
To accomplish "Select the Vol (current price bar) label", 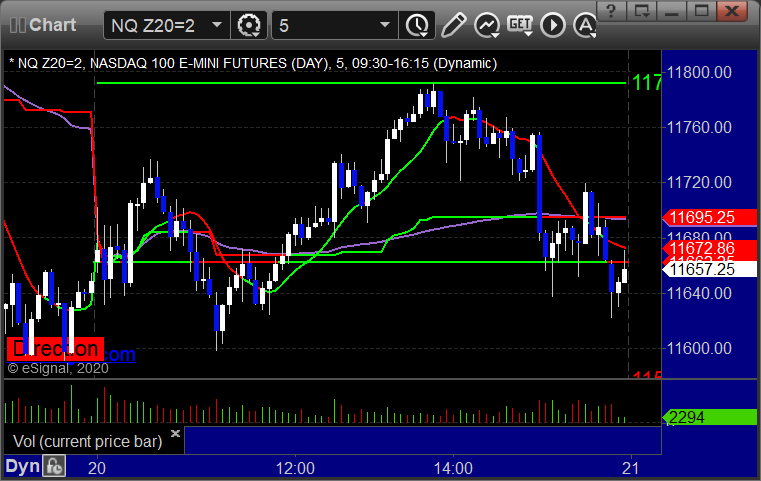I will (87, 441).
